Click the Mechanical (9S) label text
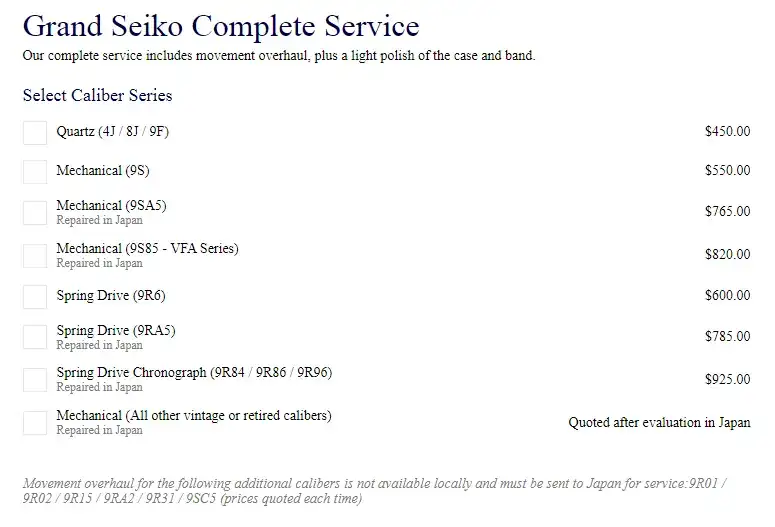 click(x=103, y=171)
